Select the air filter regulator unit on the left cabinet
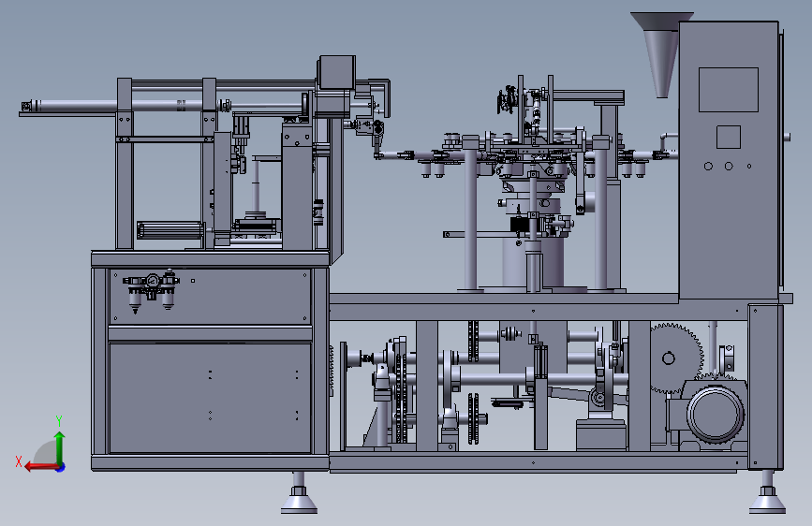 click(x=151, y=291)
